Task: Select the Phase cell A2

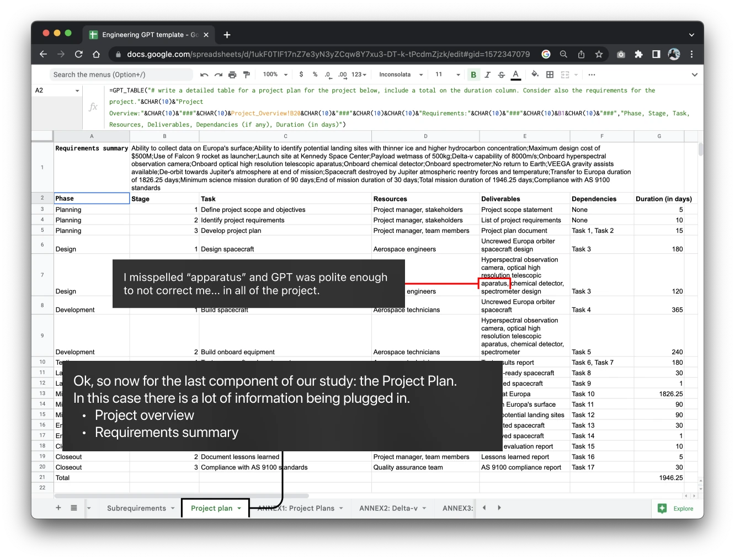Action: [x=92, y=199]
